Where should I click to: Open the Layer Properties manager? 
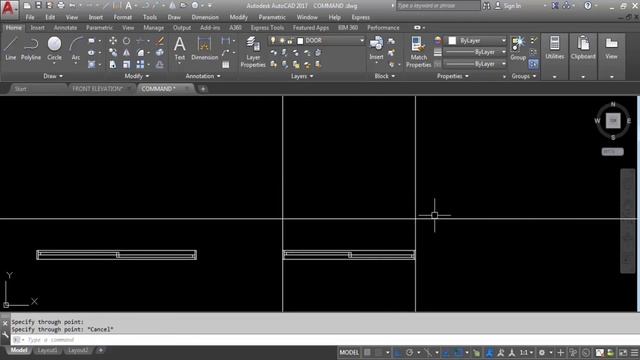[x=253, y=51]
